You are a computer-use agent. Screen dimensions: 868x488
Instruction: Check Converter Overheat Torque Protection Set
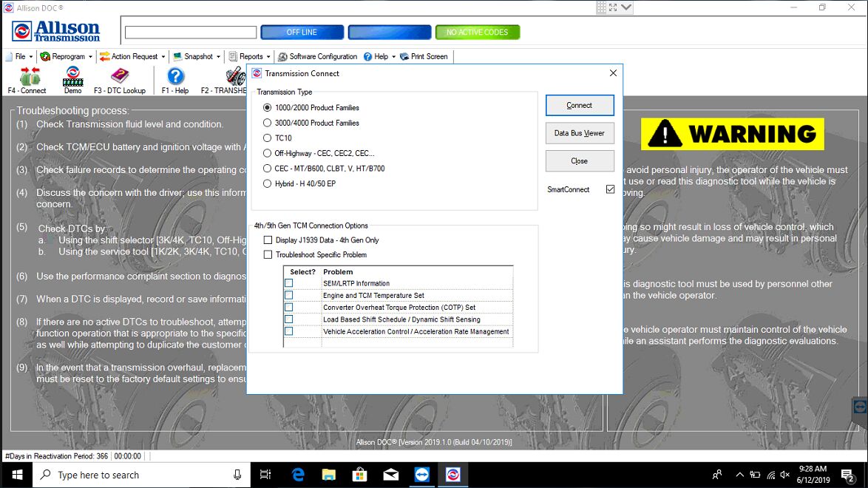click(x=288, y=308)
